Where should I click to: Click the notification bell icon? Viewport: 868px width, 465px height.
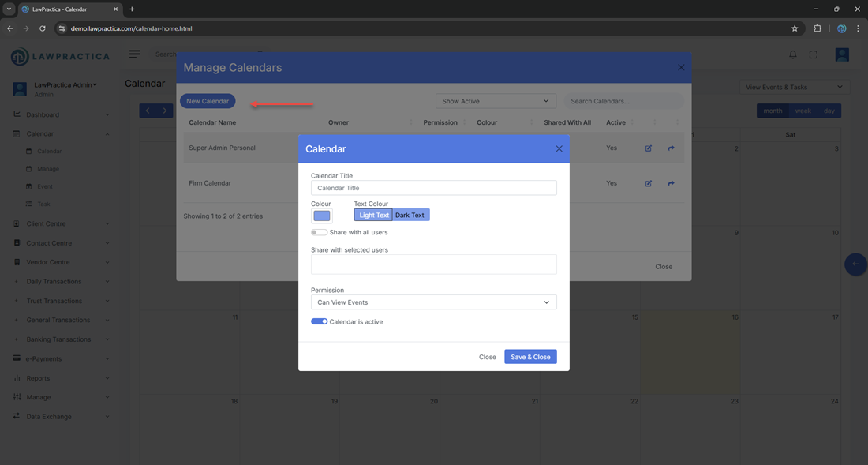click(792, 54)
